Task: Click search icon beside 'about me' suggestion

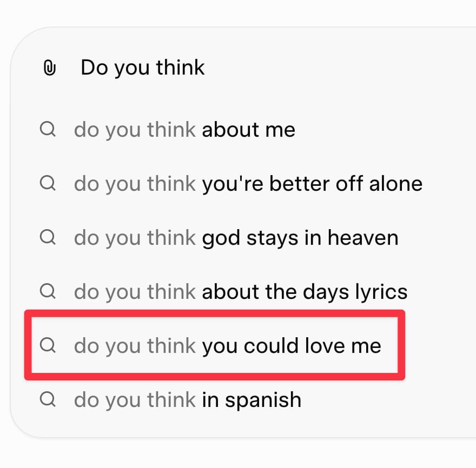Action: click(48, 129)
